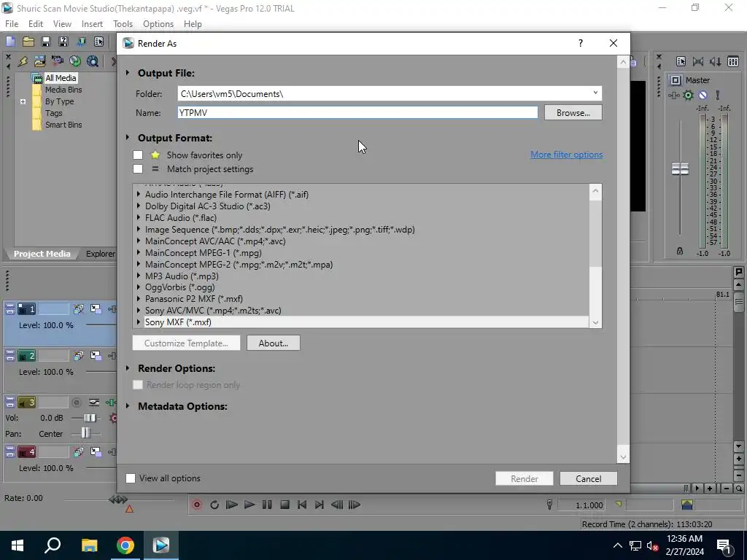Viewport: 747px width, 560px height.
Task: Open the Tools menu
Action: point(123,24)
